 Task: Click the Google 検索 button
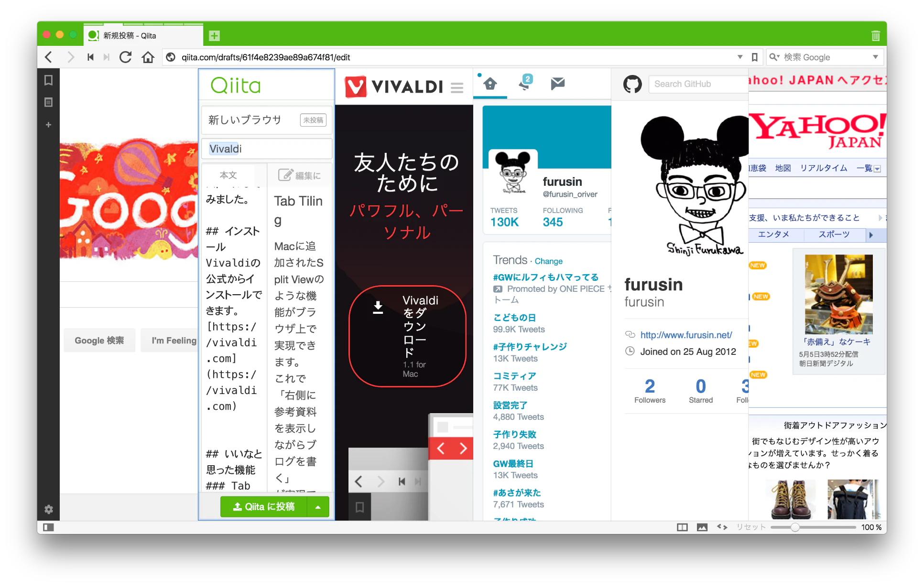tap(99, 341)
